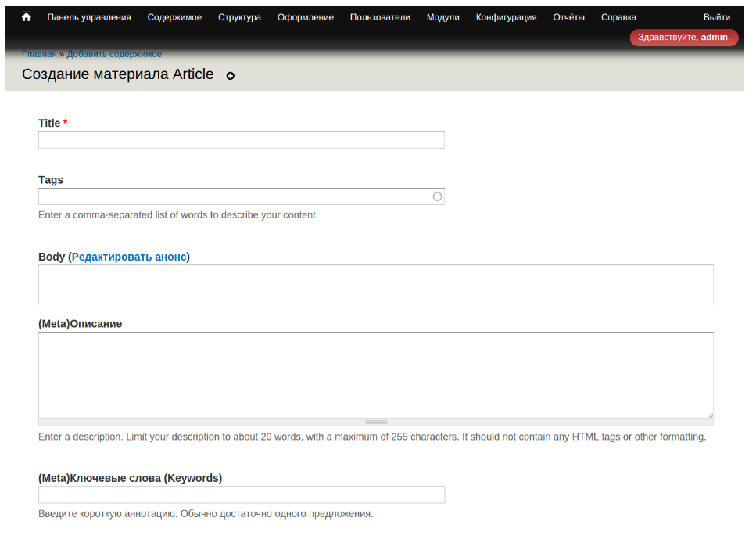The image size is (756, 543).
Task: Click the add-to-shortcuts plus icon beside title
Action: point(230,76)
